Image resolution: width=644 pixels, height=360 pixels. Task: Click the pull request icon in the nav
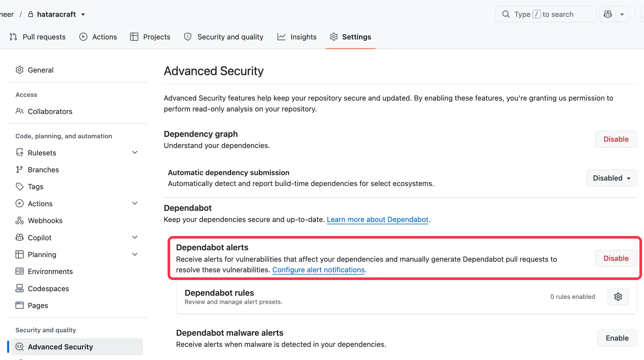pos(13,37)
